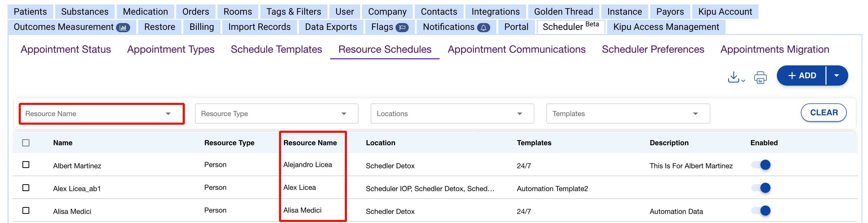This screenshot has height=223, width=868.
Task: Check the select-all header checkbox
Action: (x=26, y=143)
